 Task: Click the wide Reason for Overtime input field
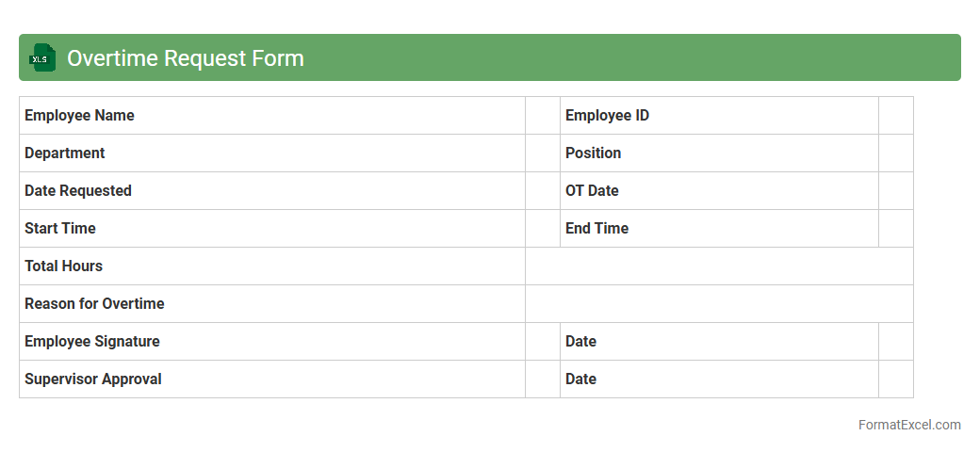click(719, 304)
